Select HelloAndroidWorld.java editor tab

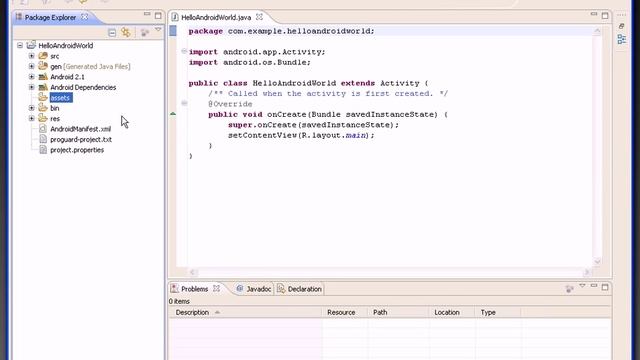pos(216,18)
